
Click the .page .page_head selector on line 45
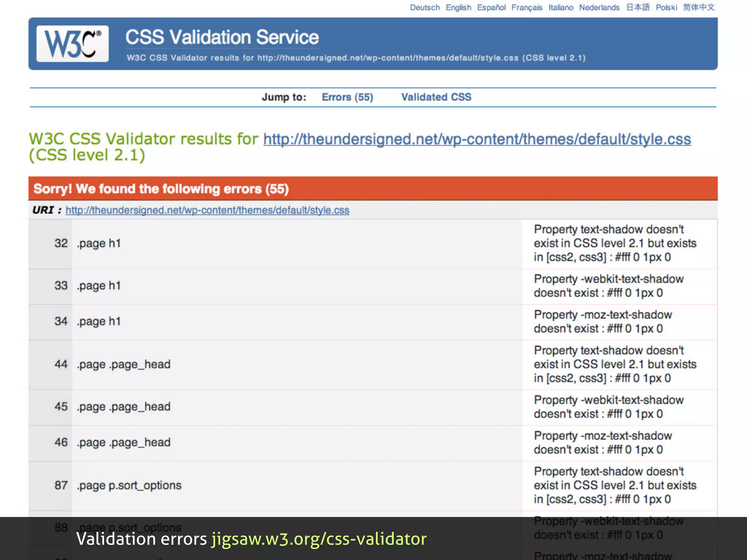(123, 407)
